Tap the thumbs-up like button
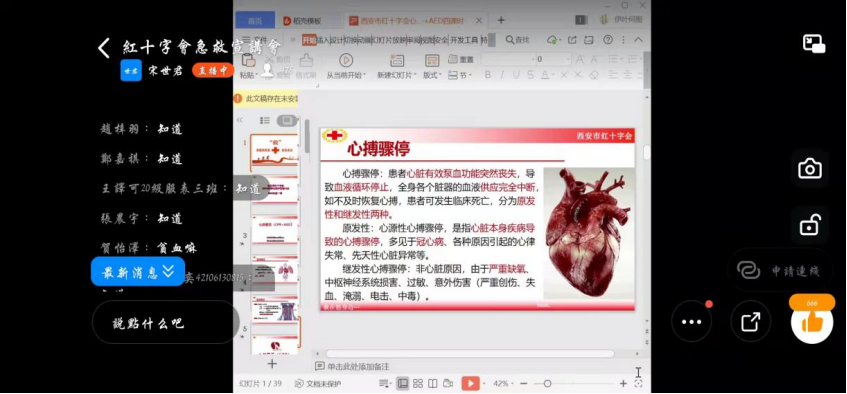Viewport: 847px width, 394px height. tap(812, 323)
